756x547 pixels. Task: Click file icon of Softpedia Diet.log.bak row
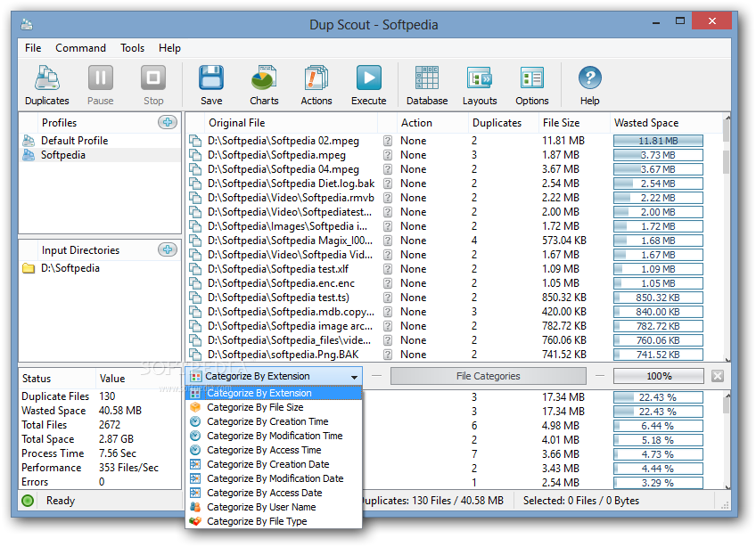click(194, 184)
